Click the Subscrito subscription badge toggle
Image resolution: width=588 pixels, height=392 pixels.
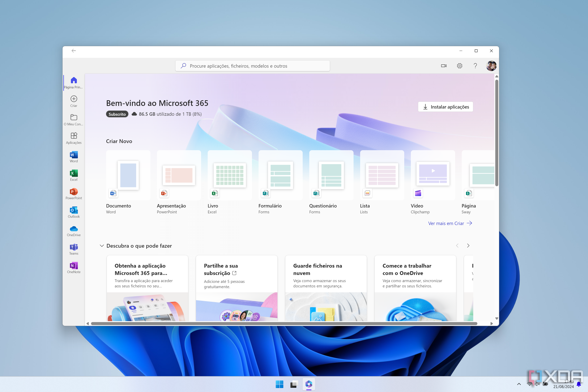117,114
